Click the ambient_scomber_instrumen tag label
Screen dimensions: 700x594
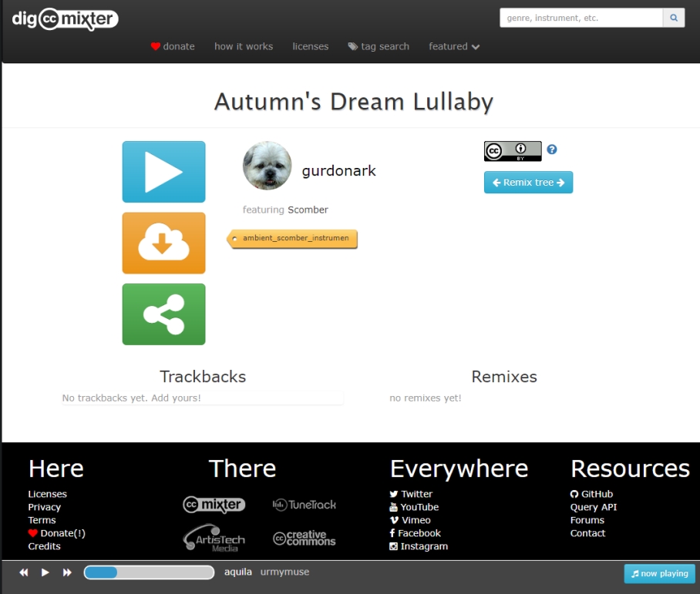tap(294, 238)
